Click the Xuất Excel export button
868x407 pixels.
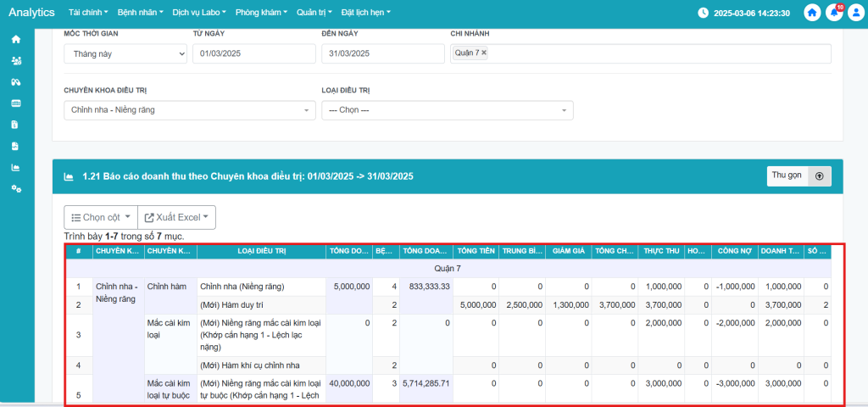pyautogui.click(x=176, y=217)
